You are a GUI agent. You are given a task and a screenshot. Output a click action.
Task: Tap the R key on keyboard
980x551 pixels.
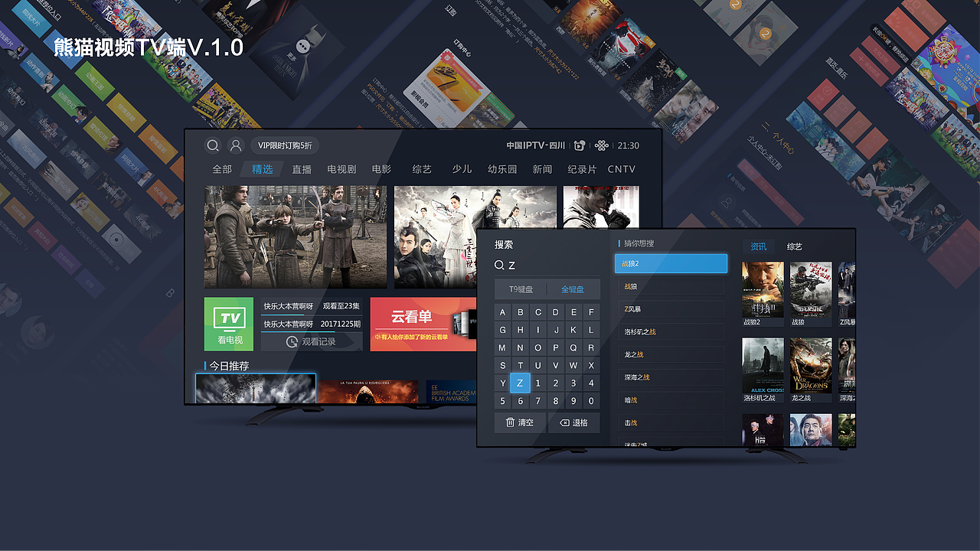pyautogui.click(x=591, y=347)
